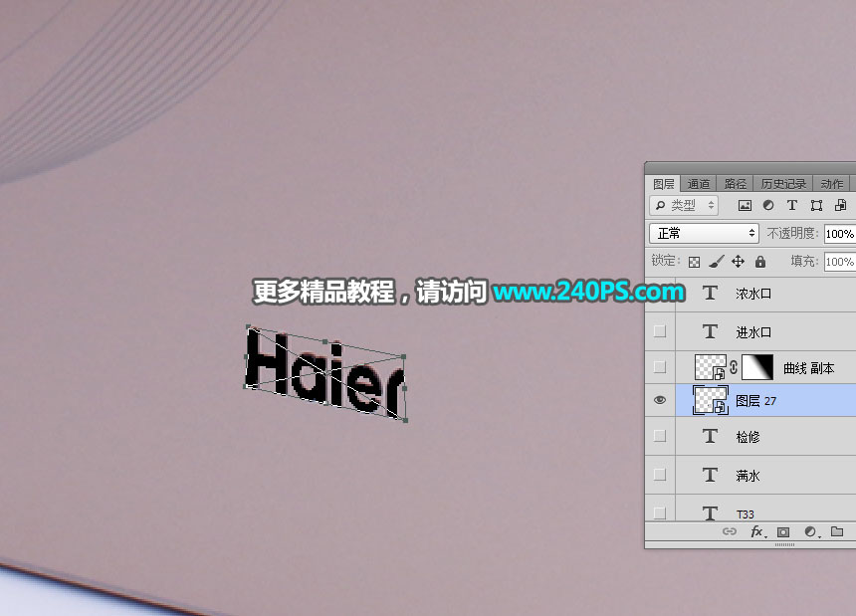Click the link layers icon

[x=730, y=531]
